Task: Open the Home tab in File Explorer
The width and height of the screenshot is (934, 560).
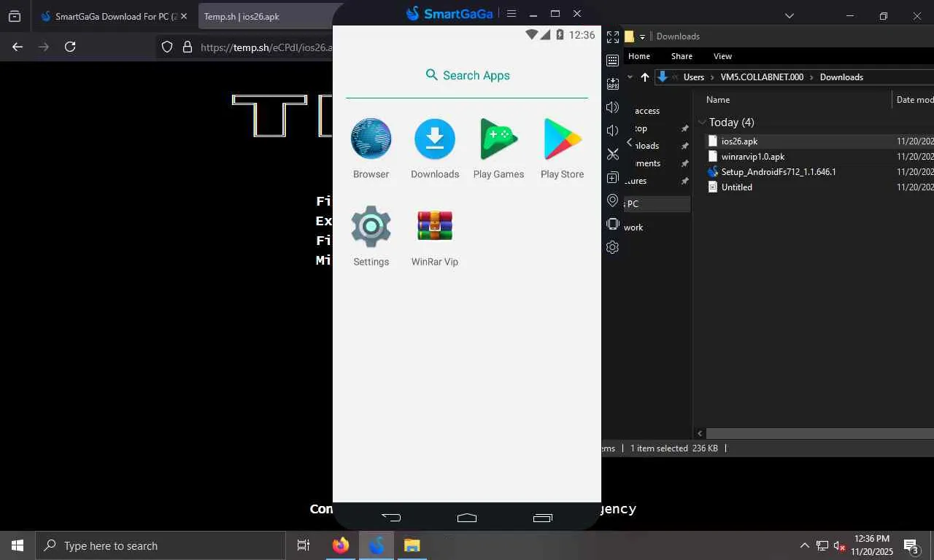Action: pyautogui.click(x=639, y=56)
